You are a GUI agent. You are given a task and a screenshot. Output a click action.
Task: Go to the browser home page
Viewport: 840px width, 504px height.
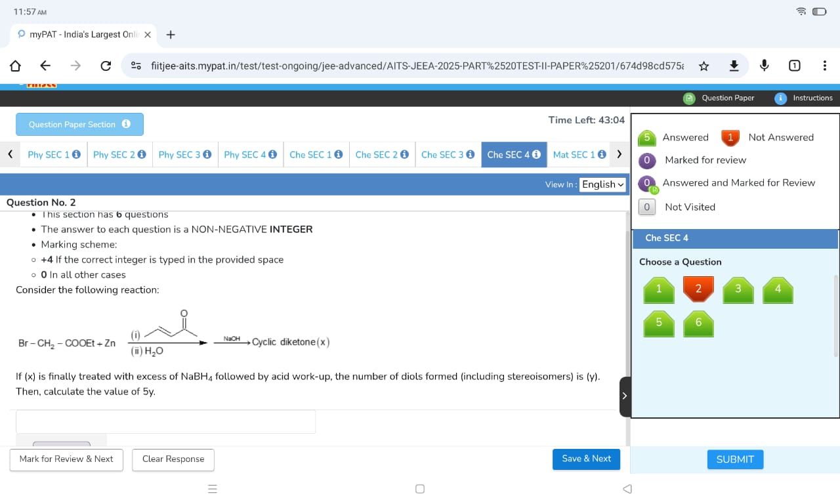[x=15, y=66]
